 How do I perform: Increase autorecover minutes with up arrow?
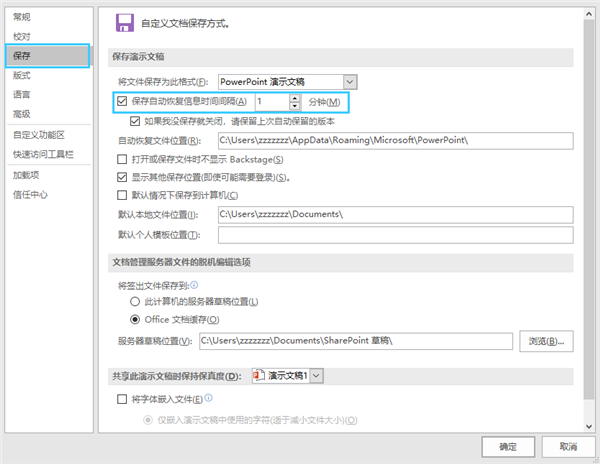tap(295, 98)
